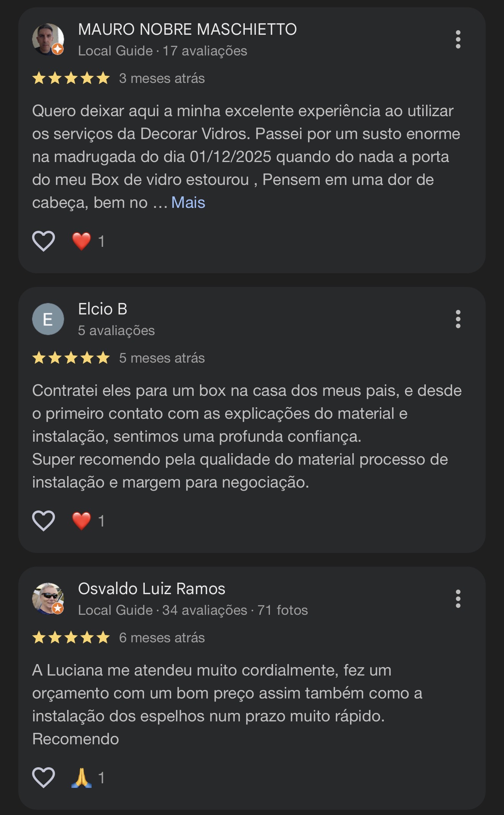
Task: Open options menu for Mauro's review
Action: (x=458, y=39)
